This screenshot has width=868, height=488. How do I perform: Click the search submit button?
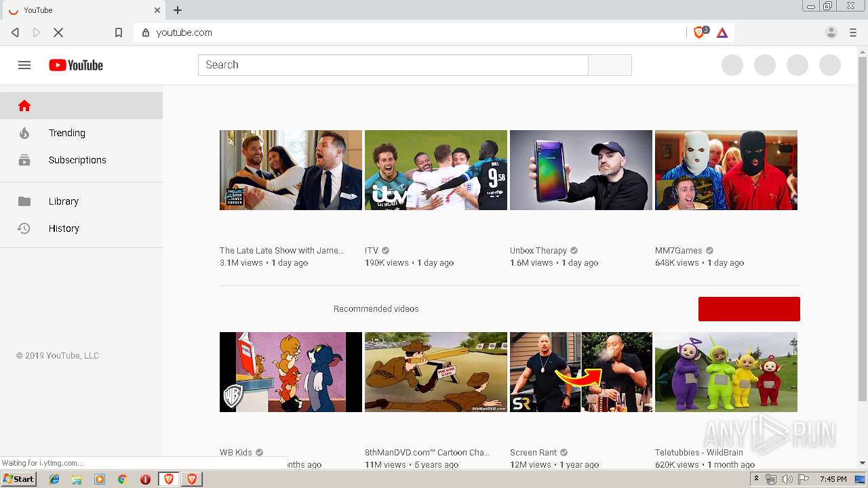click(x=610, y=65)
